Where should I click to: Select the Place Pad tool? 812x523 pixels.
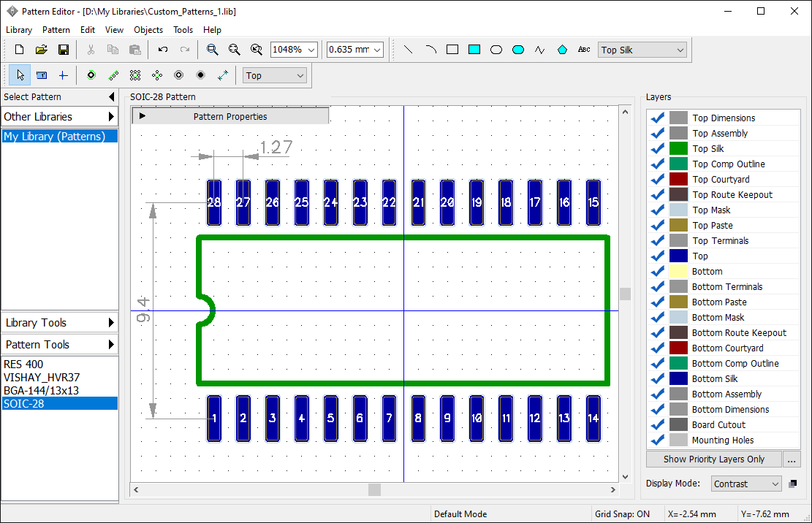91,75
